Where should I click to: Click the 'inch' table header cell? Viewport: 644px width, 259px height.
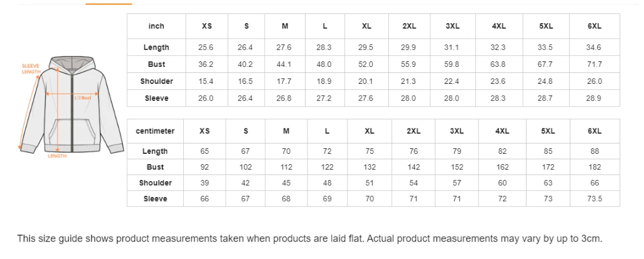(156, 26)
